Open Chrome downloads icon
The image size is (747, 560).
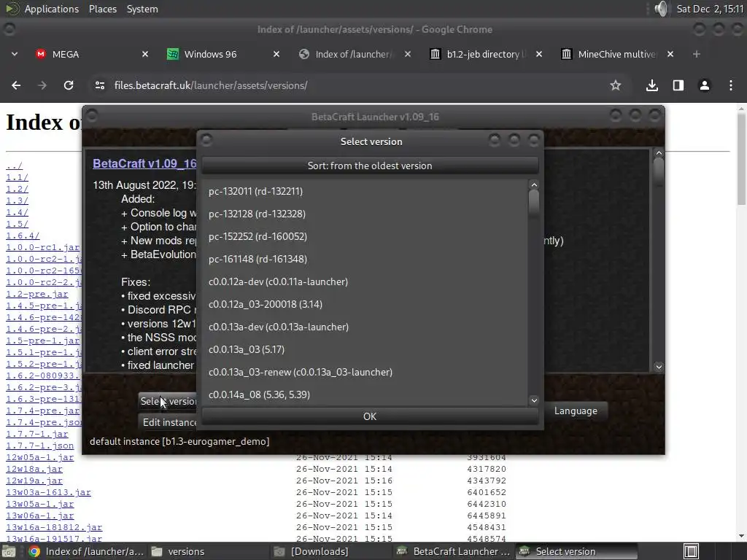(651, 85)
